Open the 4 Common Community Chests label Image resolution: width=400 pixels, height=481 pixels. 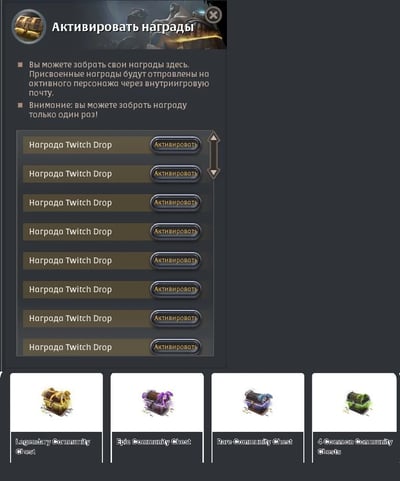(355, 447)
